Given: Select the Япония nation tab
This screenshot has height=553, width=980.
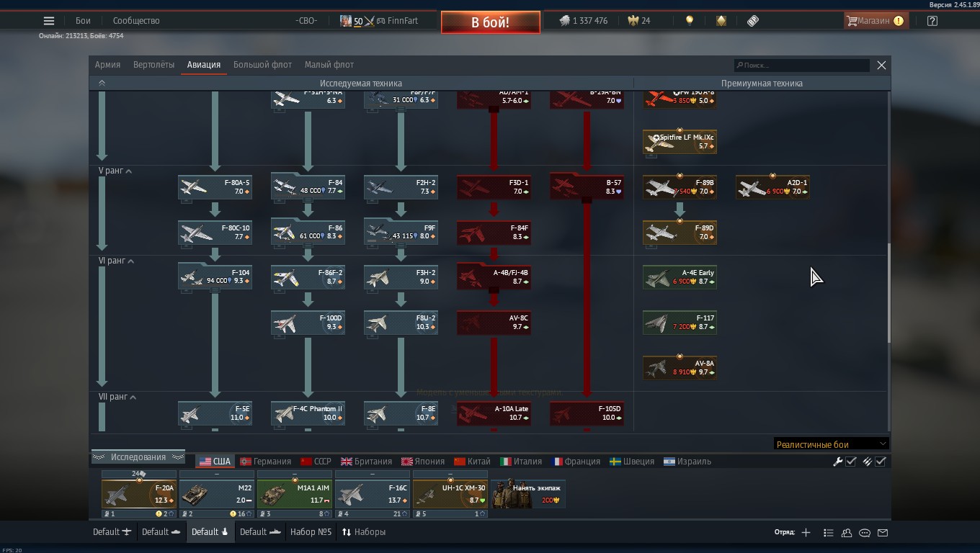Looking at the screenshot, I should coord(422,462).
